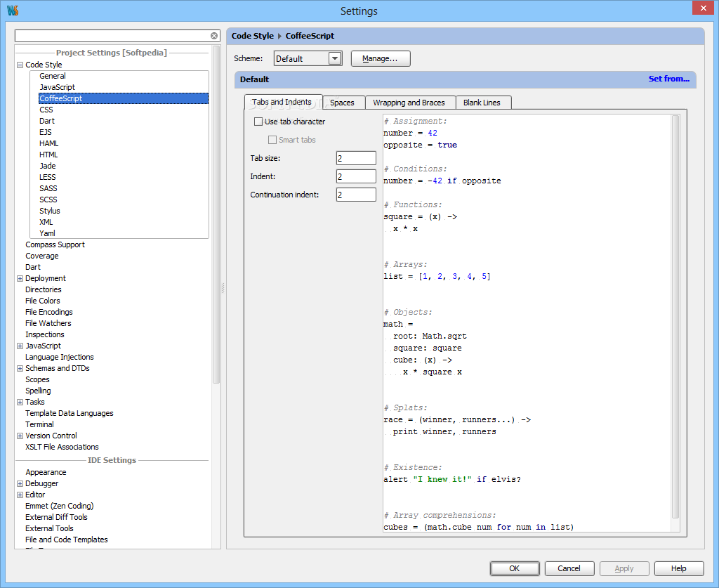
Task: Open Help for settings
Action: click(x=679, y=568)
